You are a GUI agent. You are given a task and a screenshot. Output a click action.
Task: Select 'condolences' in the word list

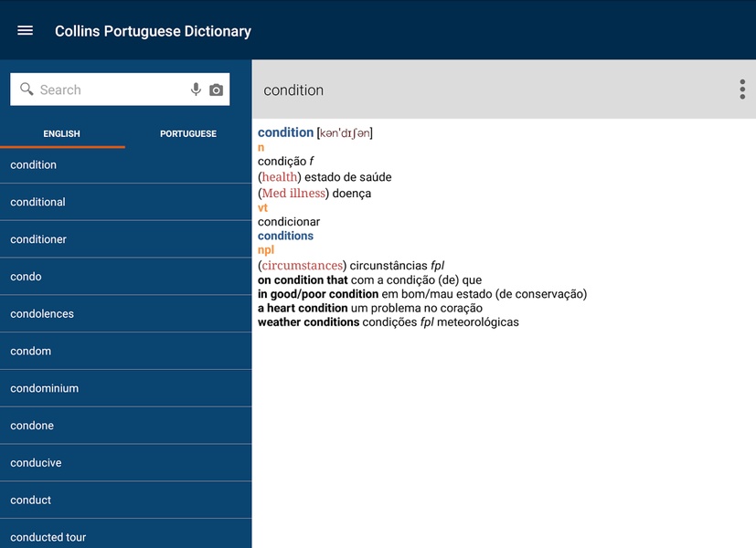pyautogui.click(x=126, y=313)
